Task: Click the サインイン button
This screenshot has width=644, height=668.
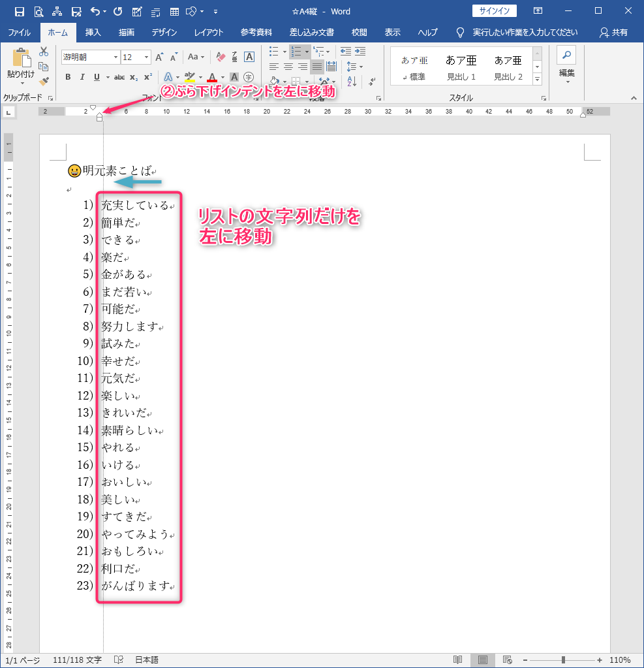Action: point(494,11)
